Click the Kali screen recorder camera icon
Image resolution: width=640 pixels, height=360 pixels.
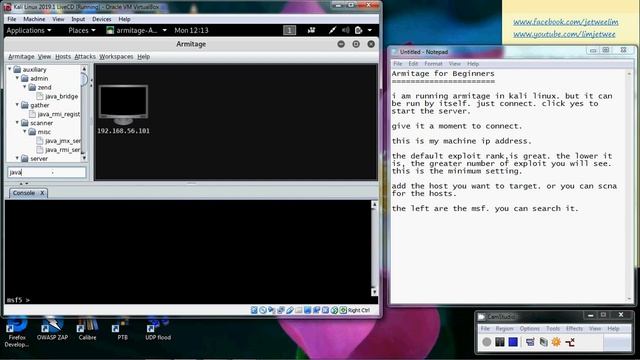pyautogui.click(x=311, y=30)
